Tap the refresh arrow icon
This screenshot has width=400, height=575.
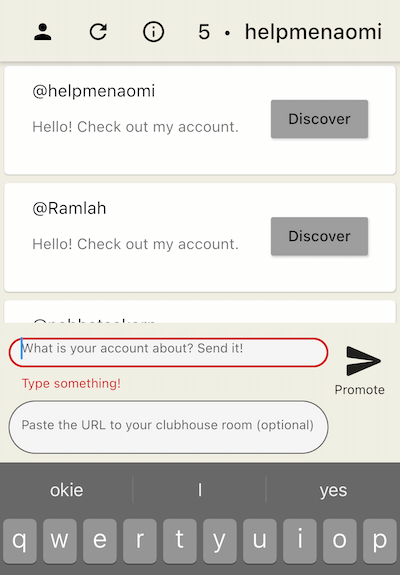[x=98, y=32]
